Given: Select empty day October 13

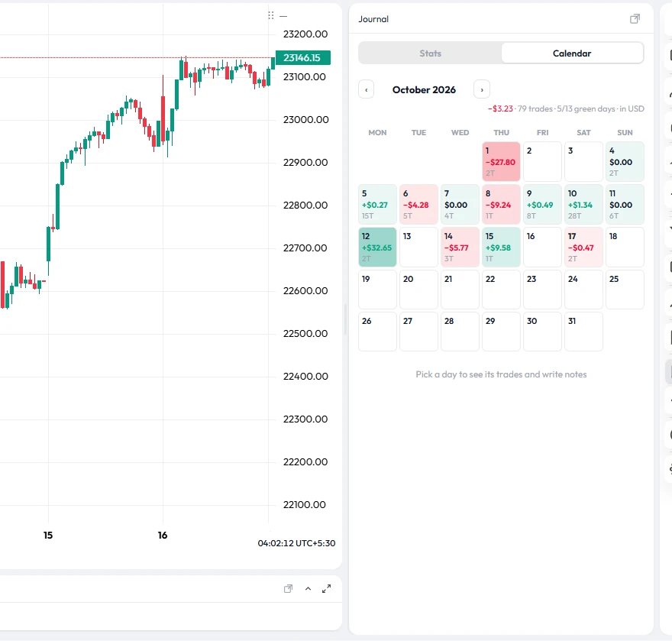Looking at the screenshot, I should 418,248.
